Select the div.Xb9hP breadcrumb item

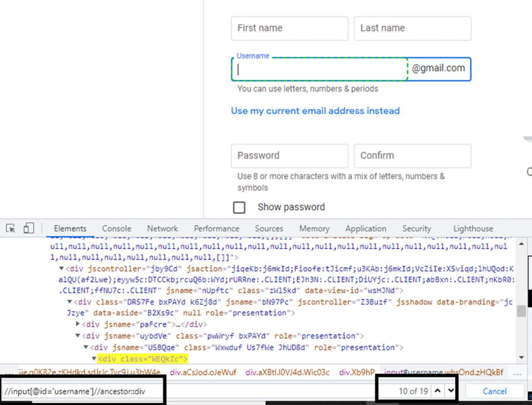pyautogui.click(x=357, y=373)
